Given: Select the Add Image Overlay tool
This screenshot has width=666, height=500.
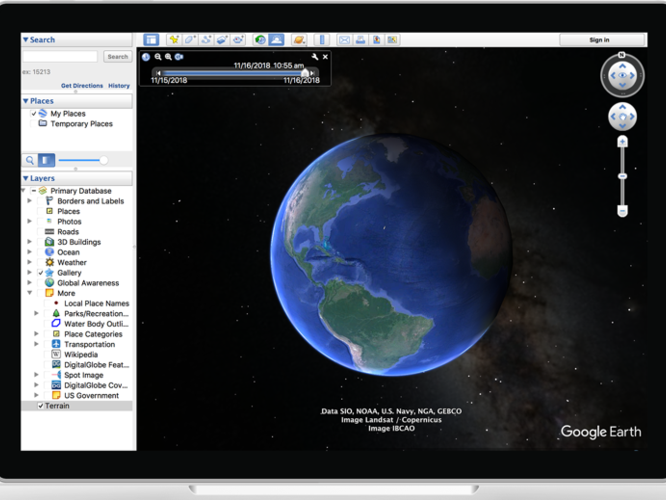Looking at the screenshot, I should tap(222, 40).
